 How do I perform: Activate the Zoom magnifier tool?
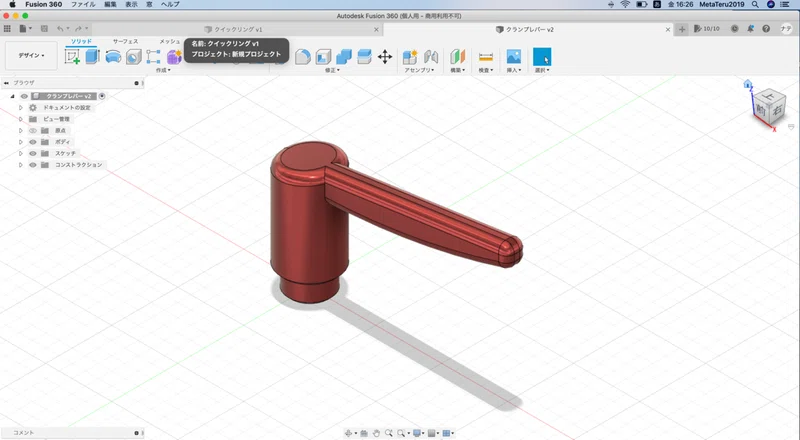click(x=389, y=433)
